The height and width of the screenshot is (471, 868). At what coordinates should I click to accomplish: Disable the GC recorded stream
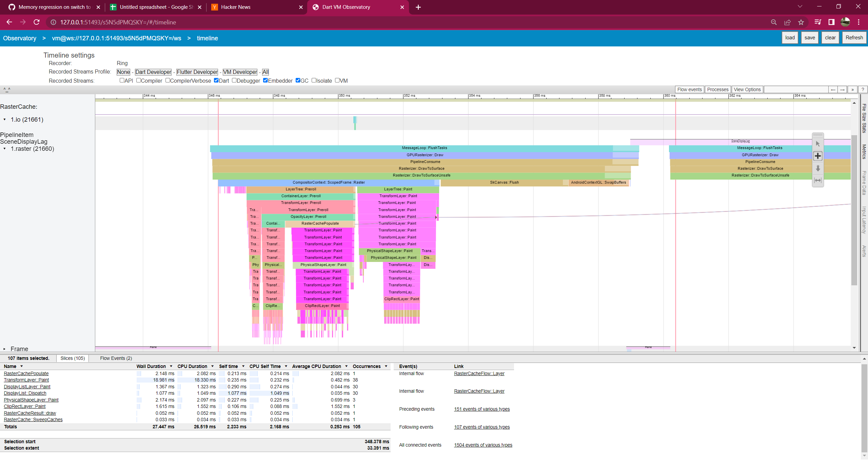(x=298, y=80)
